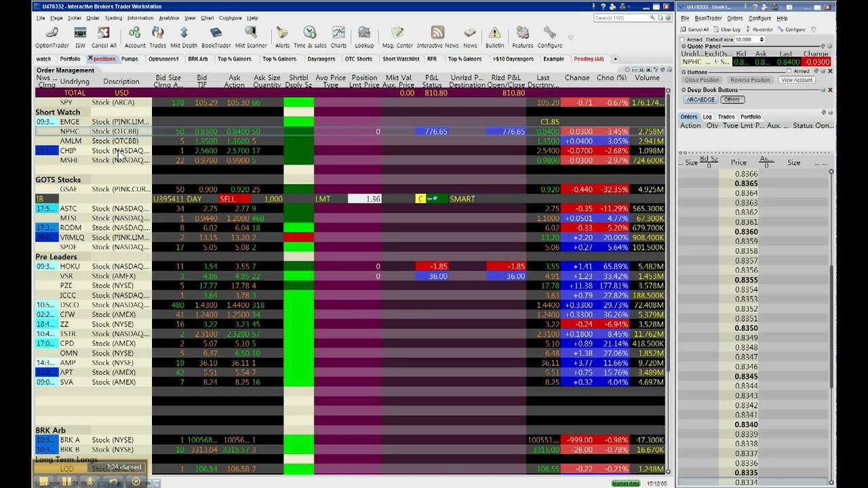Open the Ticker menu

(75, 18)
